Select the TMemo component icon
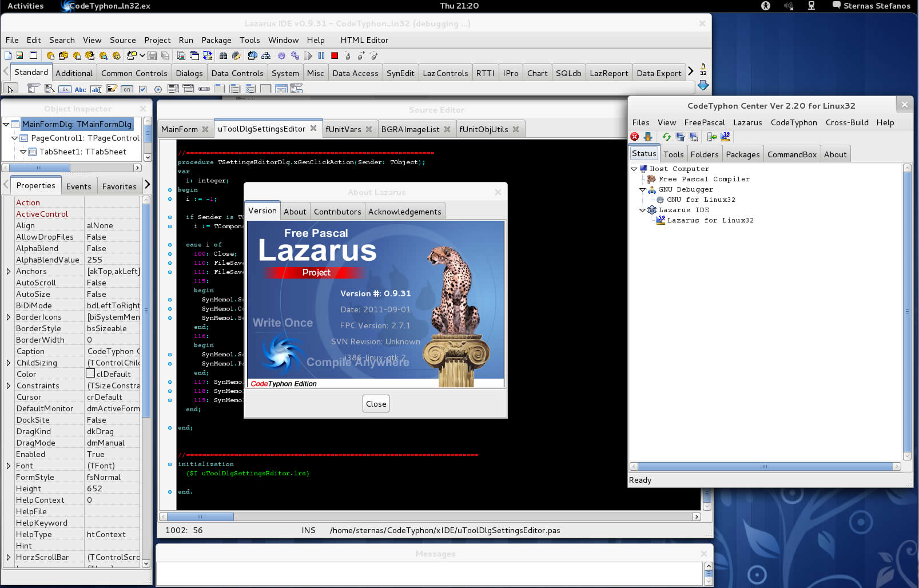 [x=112, y=89]
